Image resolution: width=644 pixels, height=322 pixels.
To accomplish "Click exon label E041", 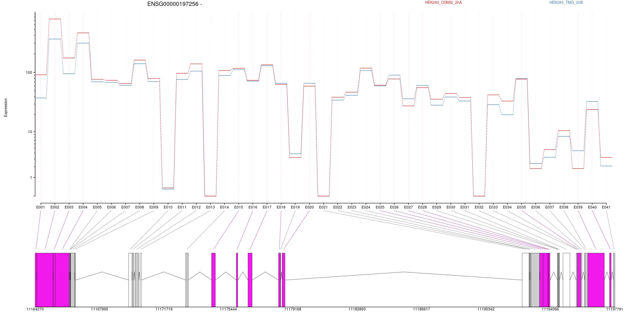I will (606, 207).
